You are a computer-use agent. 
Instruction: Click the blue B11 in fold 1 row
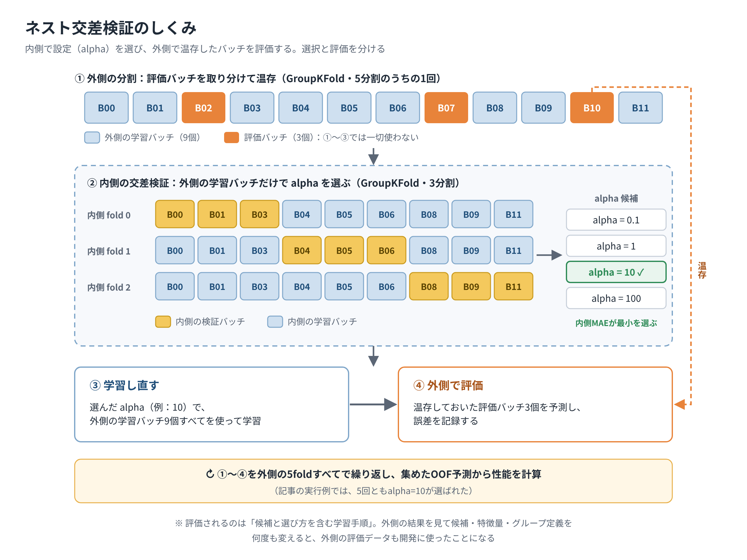[513, 250]
